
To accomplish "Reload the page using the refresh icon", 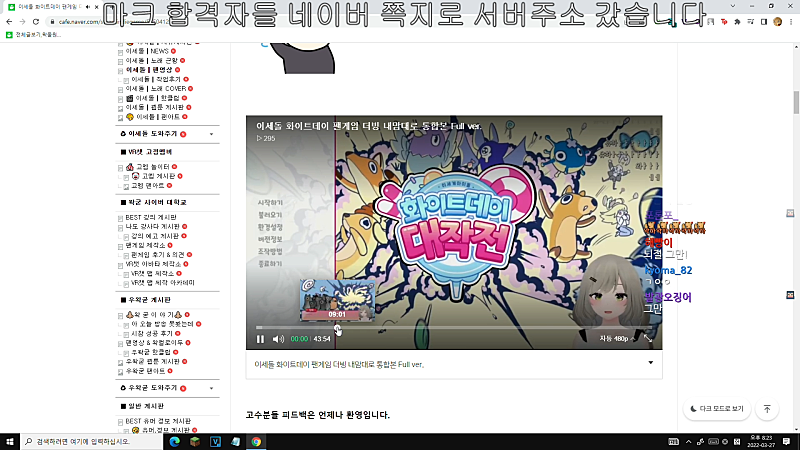I will [x=36, y=21].
